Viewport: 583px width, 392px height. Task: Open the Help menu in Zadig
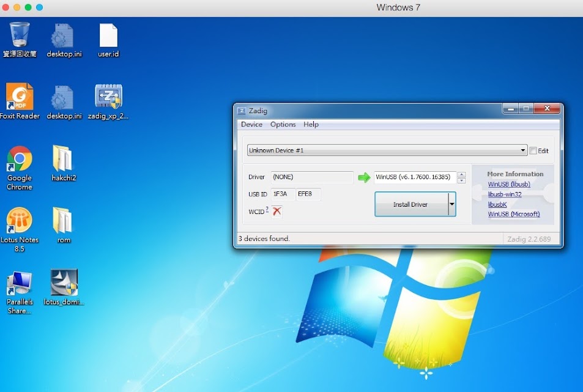tap(311, 124)
